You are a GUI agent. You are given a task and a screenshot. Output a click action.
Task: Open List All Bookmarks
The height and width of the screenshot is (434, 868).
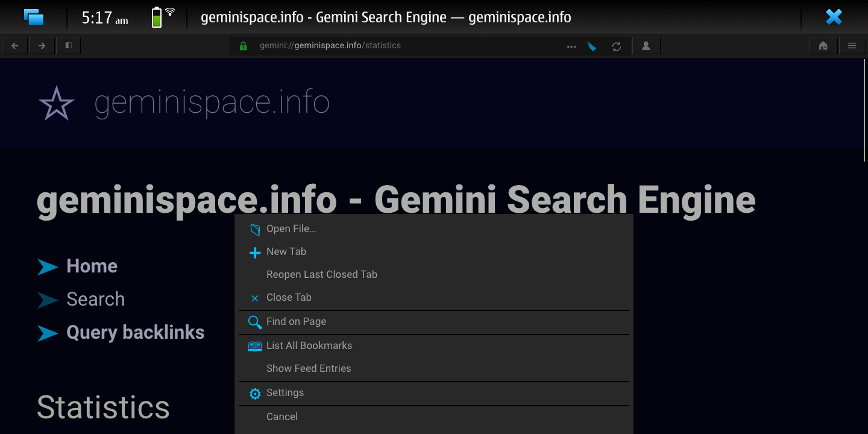tap(309, 346)
